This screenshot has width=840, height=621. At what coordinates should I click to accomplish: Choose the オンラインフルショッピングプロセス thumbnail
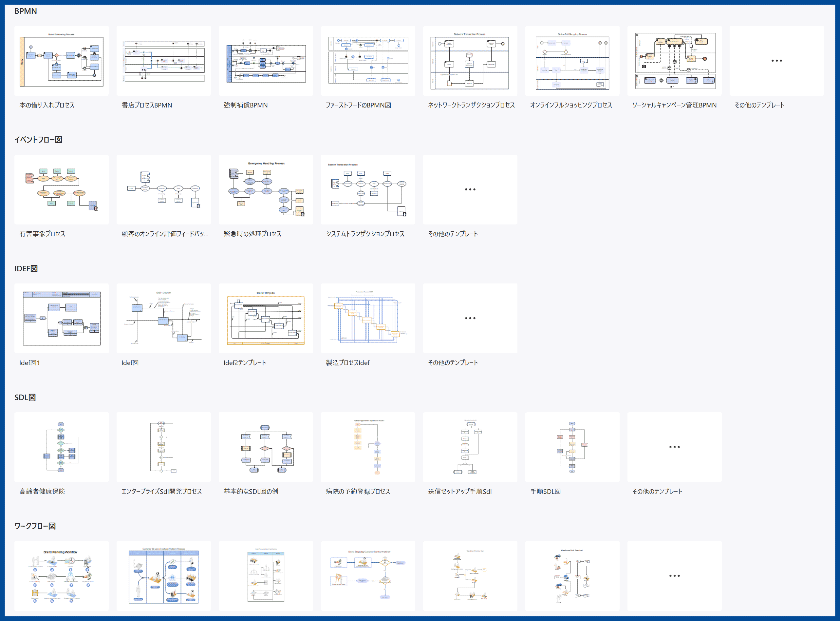[x=572, y=61]
